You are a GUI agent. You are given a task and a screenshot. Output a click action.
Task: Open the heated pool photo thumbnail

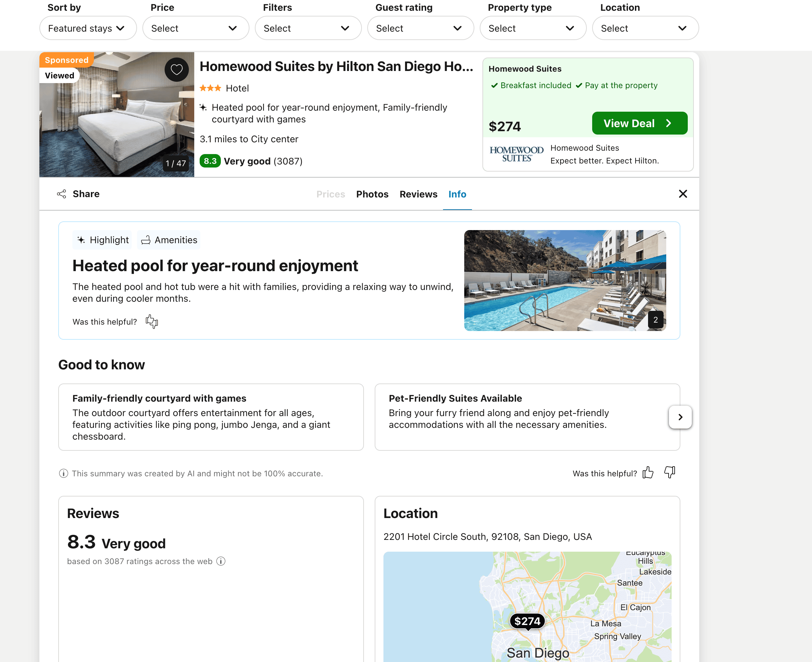point(565,280)
